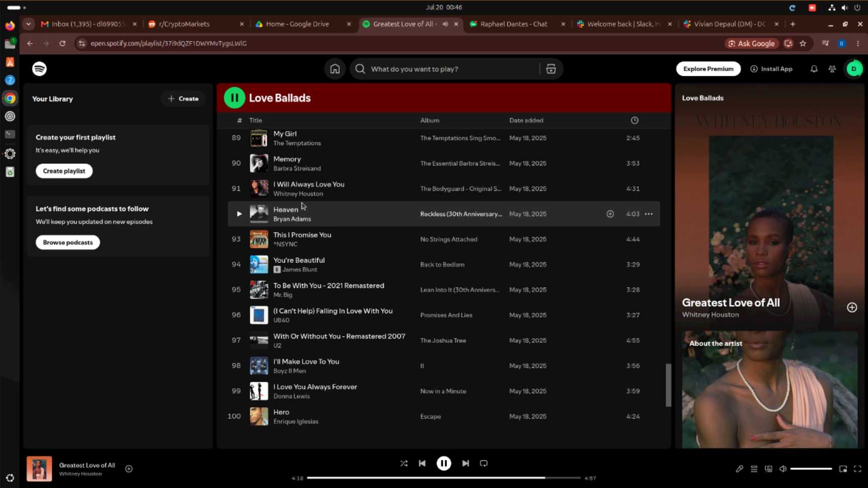Skip to the next track
Viewport: 868px width, 488px height.
[x=465, y=463]
